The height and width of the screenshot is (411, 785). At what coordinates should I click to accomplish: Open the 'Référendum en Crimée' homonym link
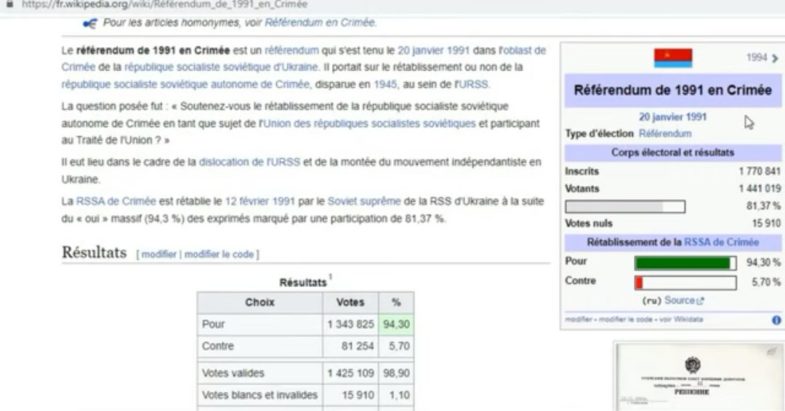(320, 23)
